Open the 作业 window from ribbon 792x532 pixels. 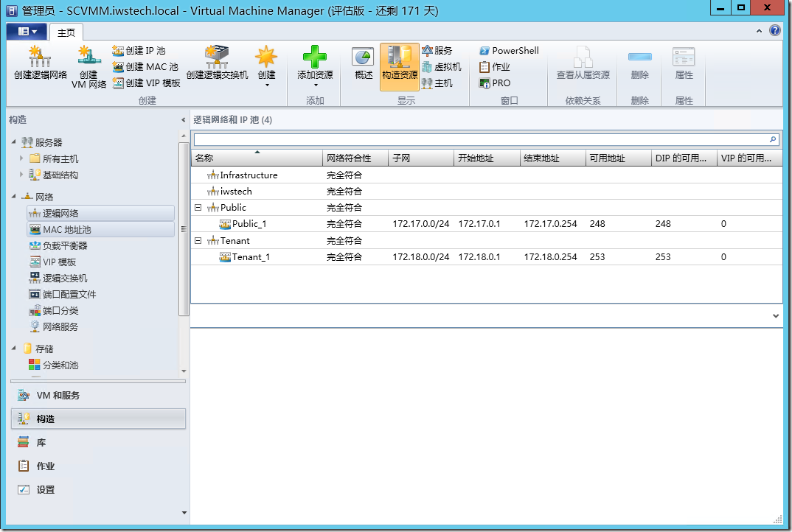click(495, 66)
